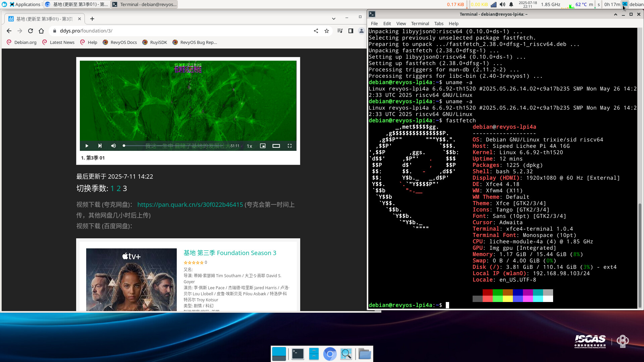Open the debian user menu in the panel
Screen dimensions: 644x362
point(636,4)
